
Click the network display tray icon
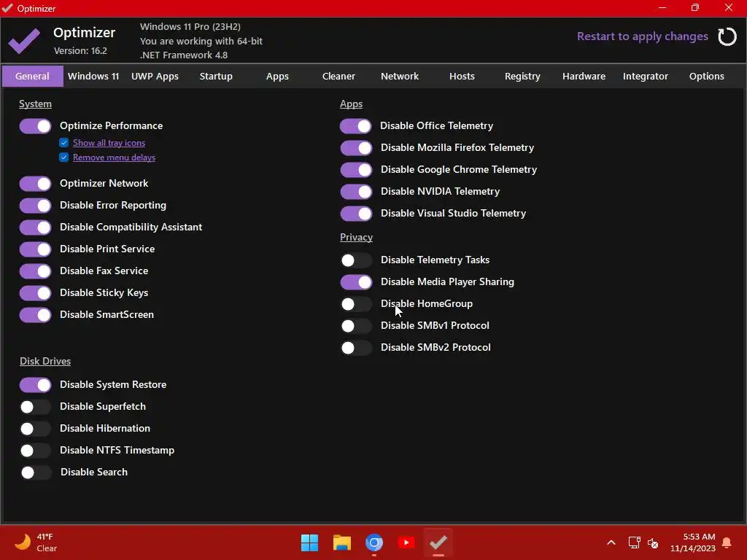[x=634, y=542]
